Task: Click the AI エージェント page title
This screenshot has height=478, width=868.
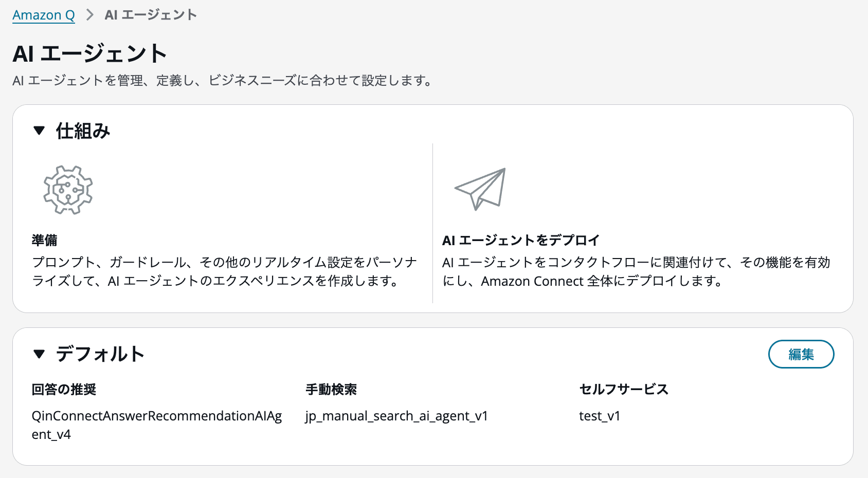Action: [x=90, y=53]
